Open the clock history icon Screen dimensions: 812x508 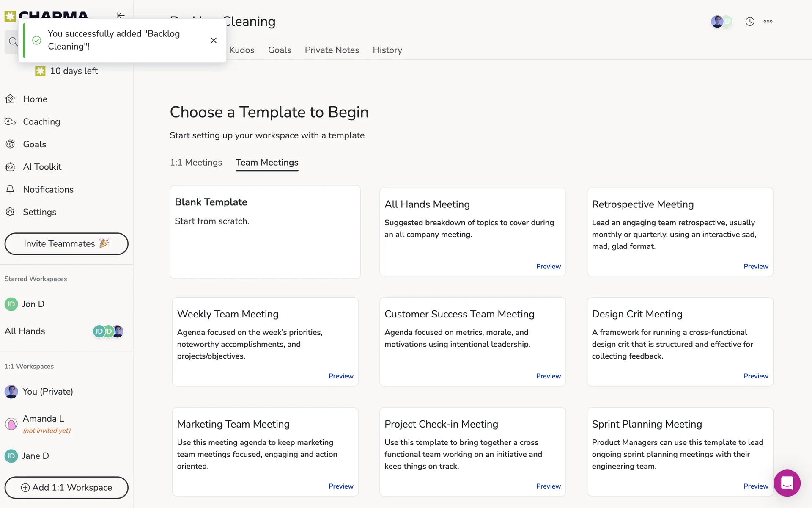[750, 22]
